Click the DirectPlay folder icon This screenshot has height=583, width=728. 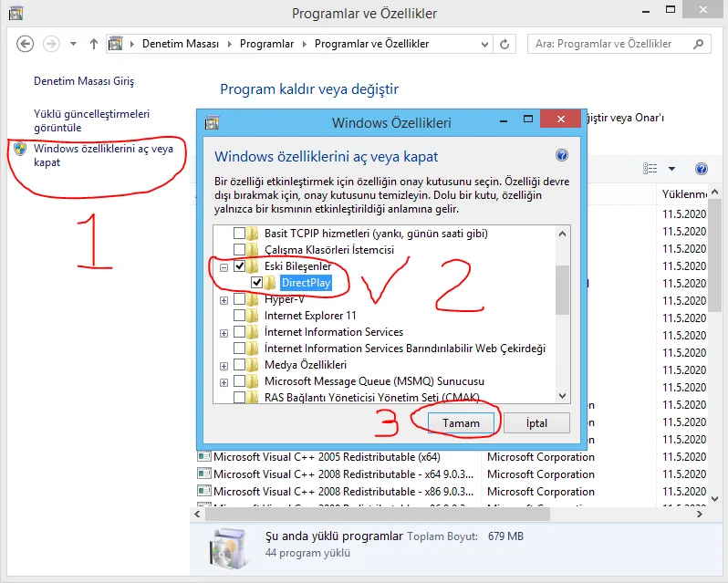pos(270,283)
